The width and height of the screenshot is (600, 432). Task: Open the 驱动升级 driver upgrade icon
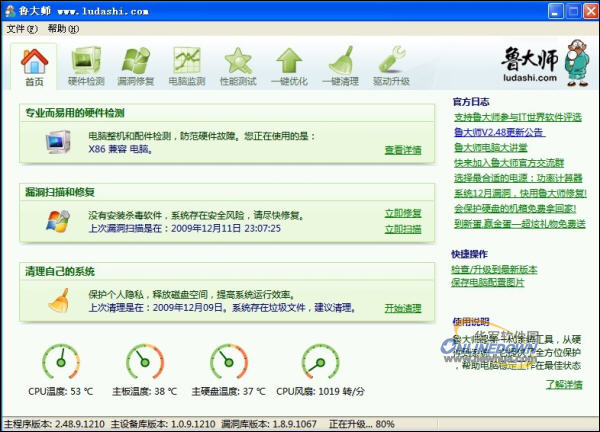[391, 65]
